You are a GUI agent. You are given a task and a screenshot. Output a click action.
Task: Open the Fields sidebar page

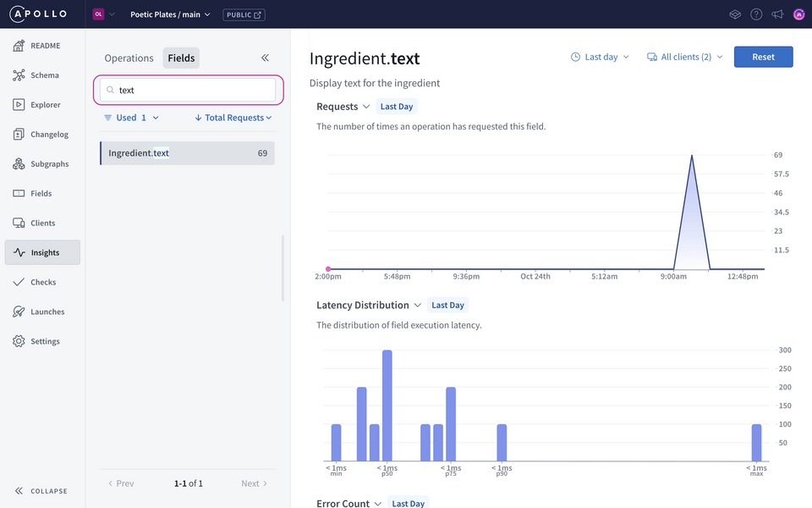click(42, 193)
